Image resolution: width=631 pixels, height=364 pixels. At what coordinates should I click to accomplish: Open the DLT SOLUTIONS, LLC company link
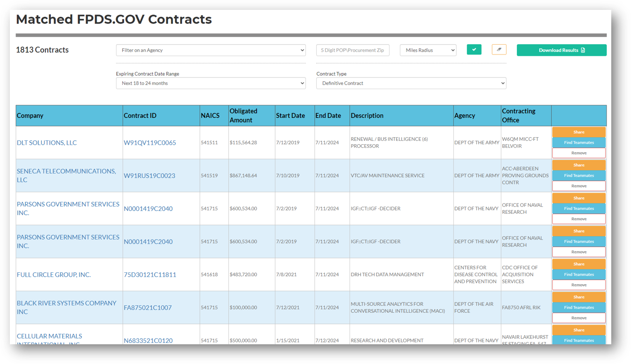(x=47, y=142)
